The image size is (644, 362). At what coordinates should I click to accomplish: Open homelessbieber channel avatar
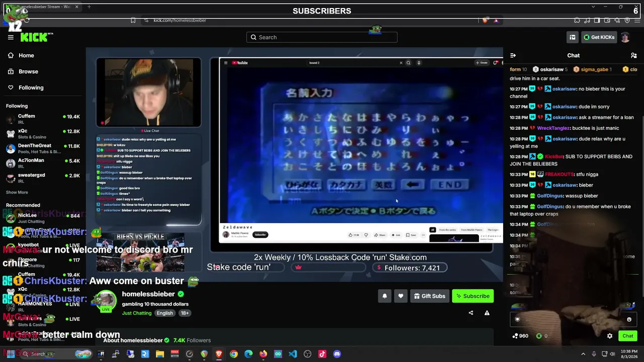106,301
